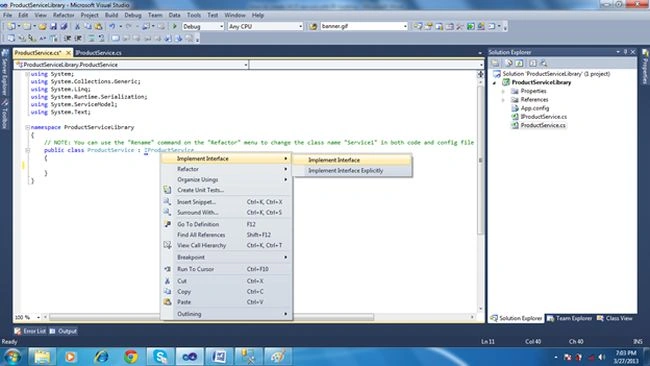Select Create Unit Tests... entry
650x366 pixels.
click(226, 190)
